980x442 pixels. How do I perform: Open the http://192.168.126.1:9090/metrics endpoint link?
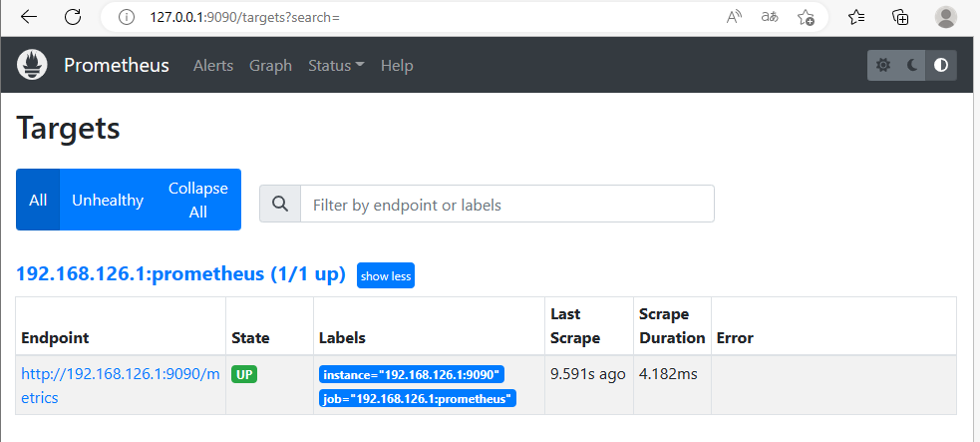tap(120, 386)
